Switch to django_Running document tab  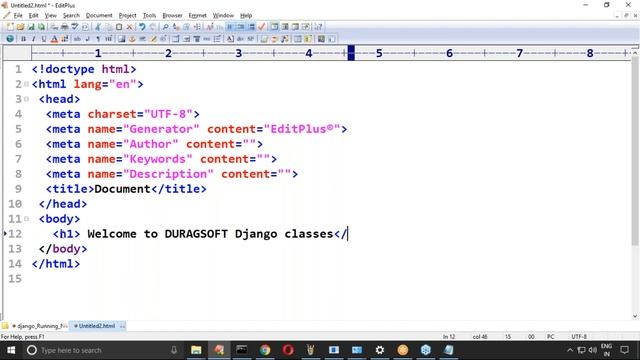(x=39, y=326)
